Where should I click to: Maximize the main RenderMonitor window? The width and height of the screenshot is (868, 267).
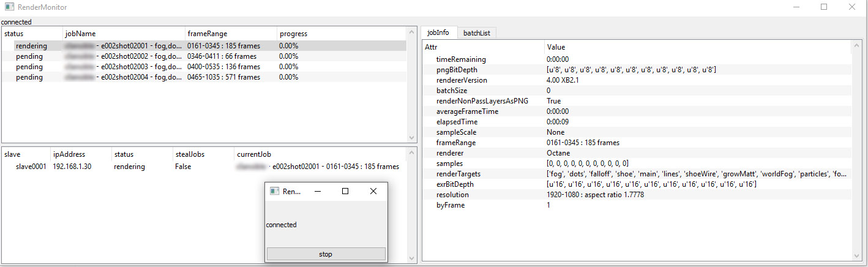[x=823, y=7]
